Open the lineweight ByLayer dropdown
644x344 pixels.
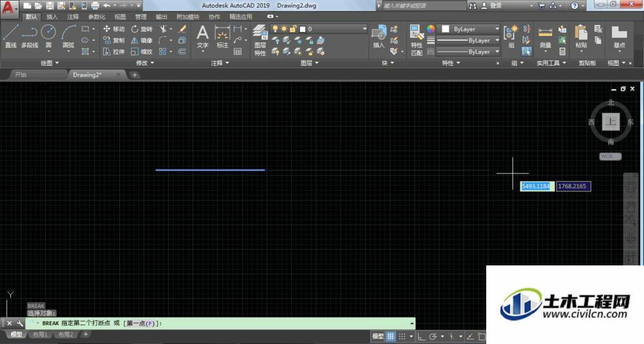[468, 41]
